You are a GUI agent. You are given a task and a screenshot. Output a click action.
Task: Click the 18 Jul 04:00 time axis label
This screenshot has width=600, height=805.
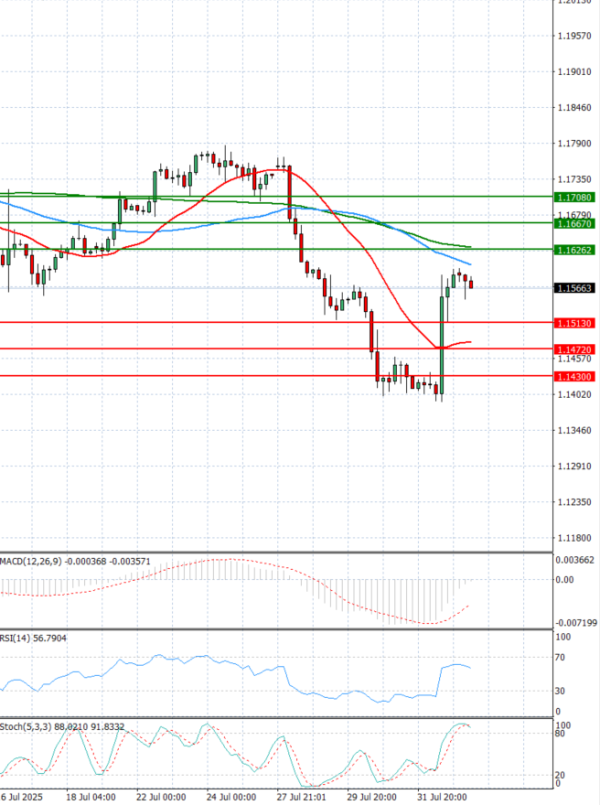[x=91, y=797]
